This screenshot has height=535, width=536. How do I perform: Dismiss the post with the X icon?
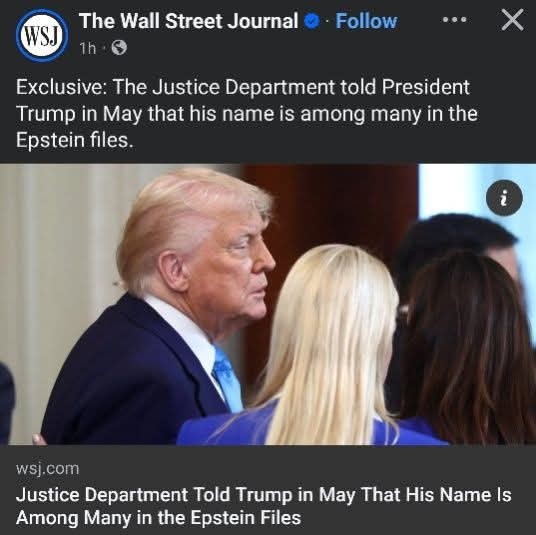click(512, 20)
